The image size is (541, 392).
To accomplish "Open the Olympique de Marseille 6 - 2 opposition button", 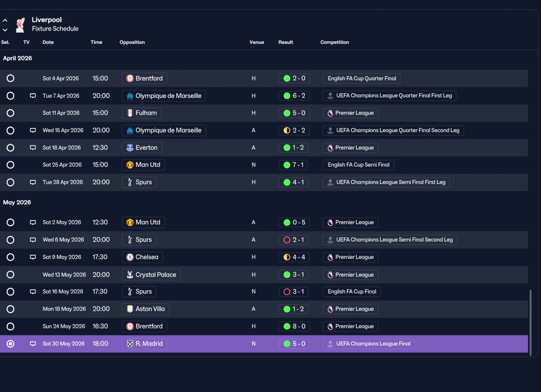I will tap(164, 96).
